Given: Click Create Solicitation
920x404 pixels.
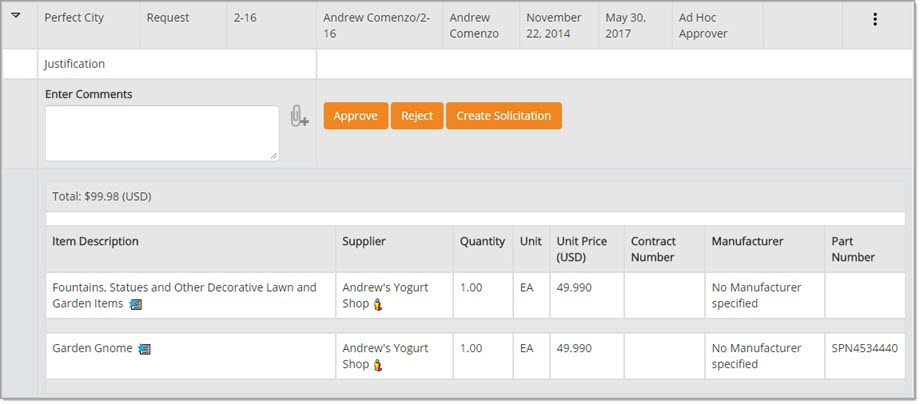Looking at the screenshot, I should pos(503,116).
